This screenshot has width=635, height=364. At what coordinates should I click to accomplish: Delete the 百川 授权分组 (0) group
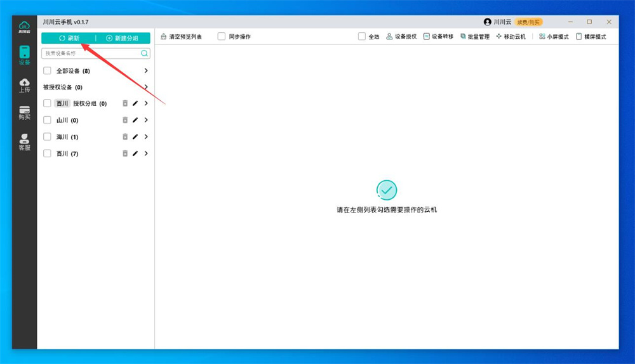[x=125, y=103]
